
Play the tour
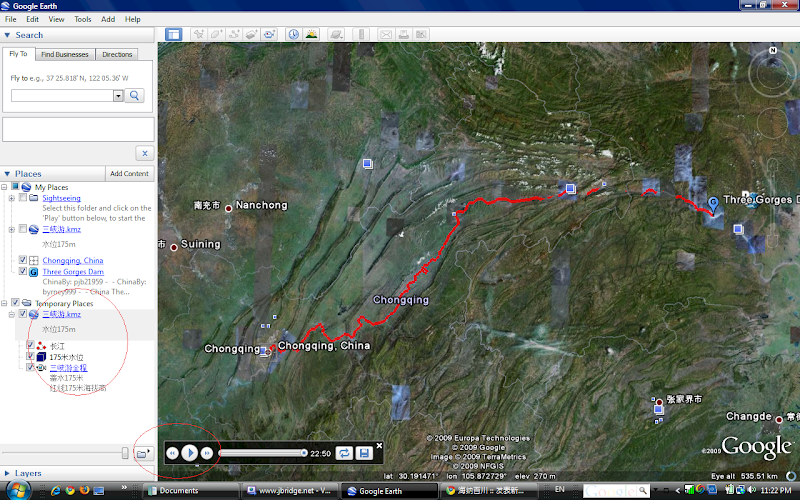tap(190, 453)
